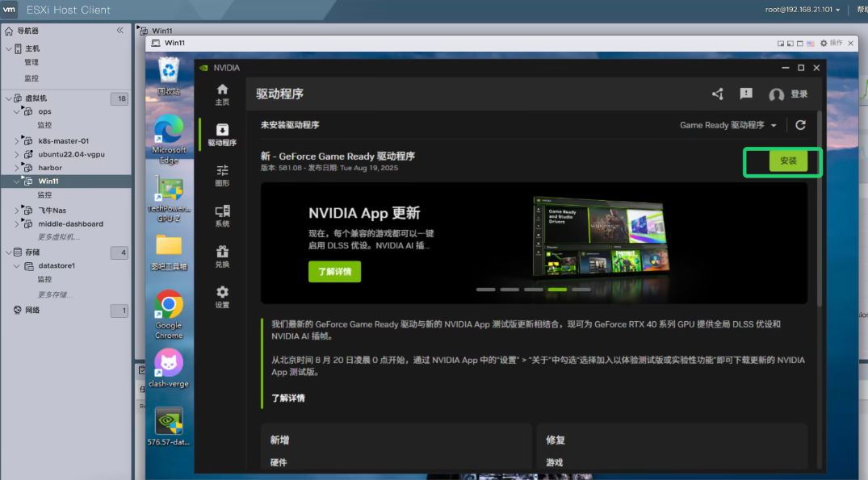The image size is (868, 480).
Task: Collapse the datastore1 tree node
Action: pyautogui.click(x=17, y=266)
